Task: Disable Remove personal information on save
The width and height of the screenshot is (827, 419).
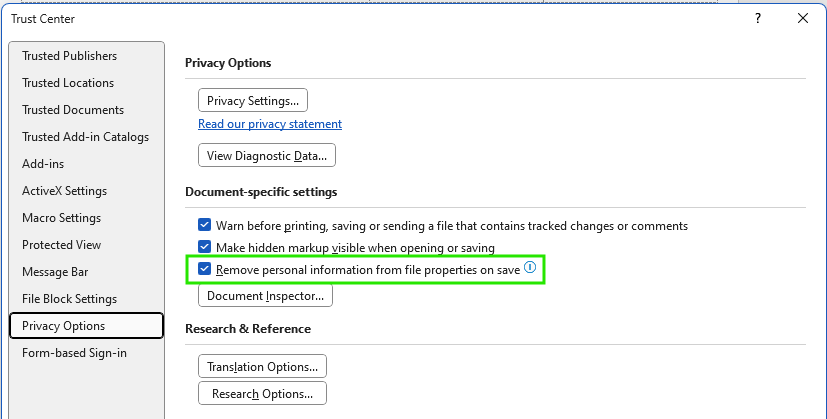Action: point(205,270)
